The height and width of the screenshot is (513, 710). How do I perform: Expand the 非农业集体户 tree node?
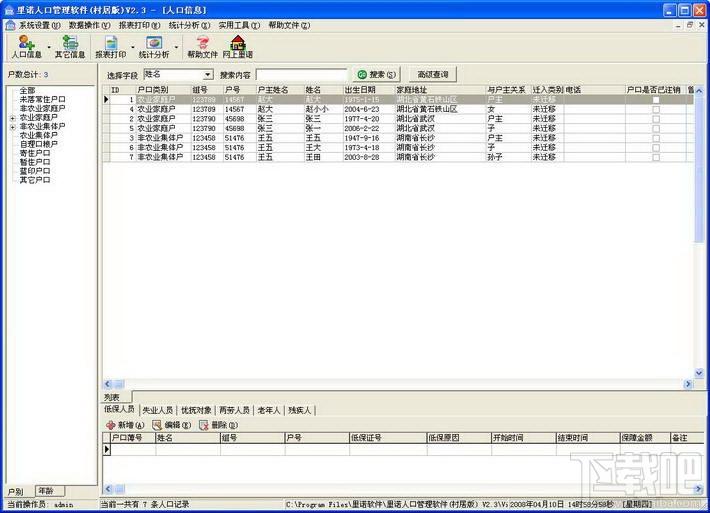click(13, 127)
